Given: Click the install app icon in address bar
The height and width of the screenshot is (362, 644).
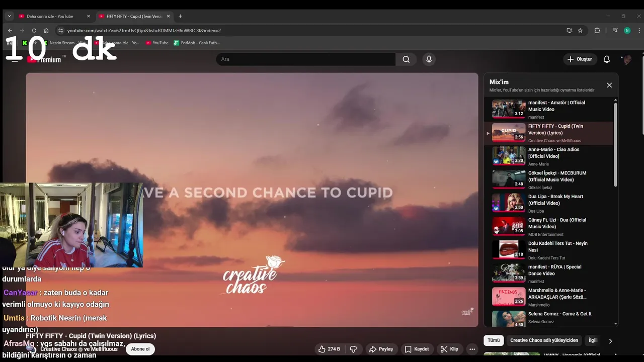Looking at the screenshot, I should click(x=569, y=30).
